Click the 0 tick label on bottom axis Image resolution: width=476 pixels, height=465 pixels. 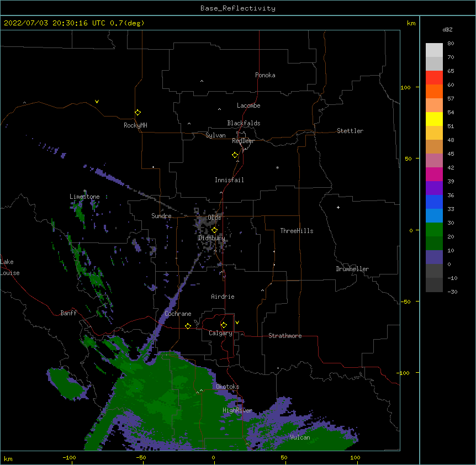[x=213, y=458]
